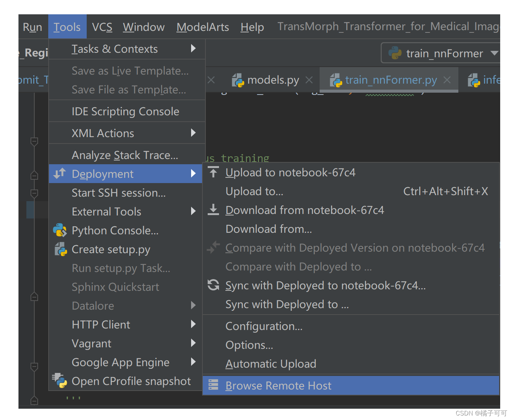
Task: Click the Upload to notebook-67c4 arrow icon
Action: pyautogui.click(x=213, y=172)
